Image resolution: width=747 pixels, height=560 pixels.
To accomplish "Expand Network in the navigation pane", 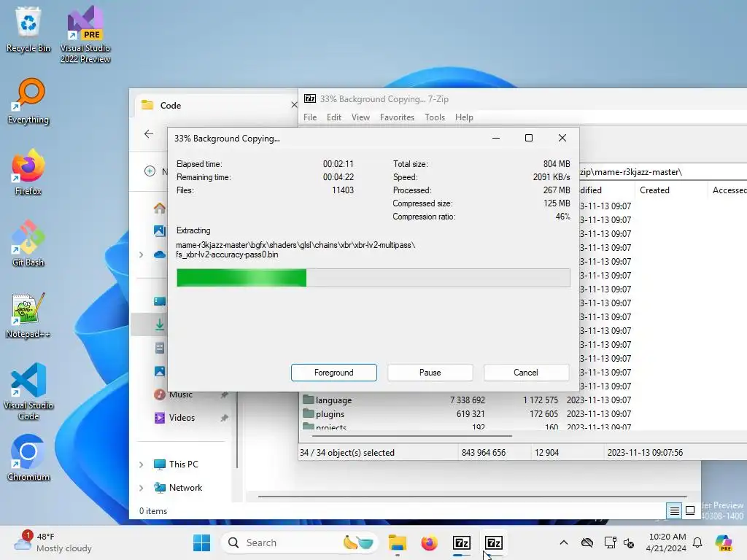I will pyautogui.click(x=141, y=488).
